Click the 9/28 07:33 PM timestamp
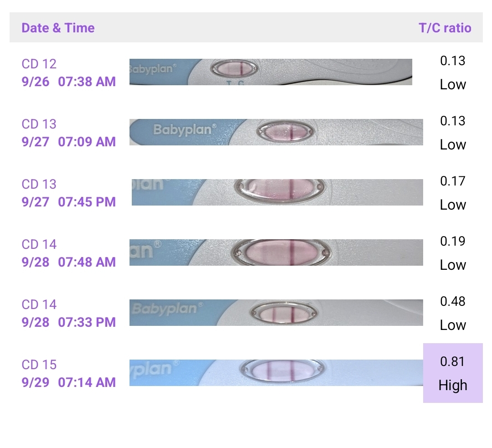Image resolution: width=492 pixels, height=448 pixels. 69,322
